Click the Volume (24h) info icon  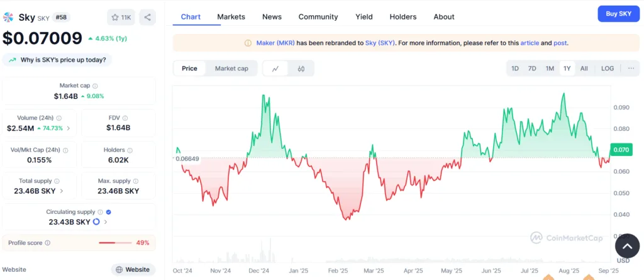(58, 118)
